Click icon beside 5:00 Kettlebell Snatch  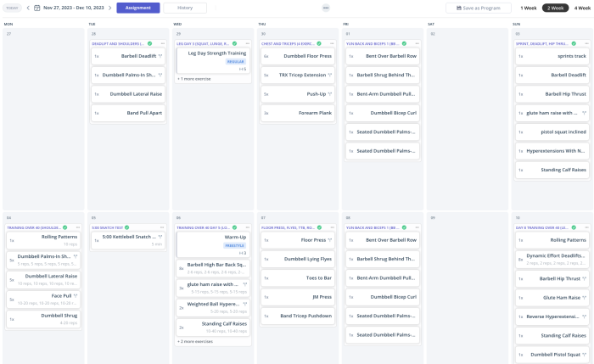160,237
